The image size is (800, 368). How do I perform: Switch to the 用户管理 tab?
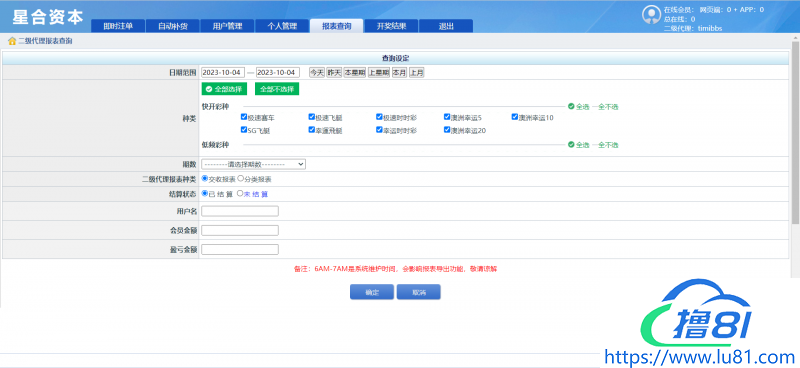point(227,27)
